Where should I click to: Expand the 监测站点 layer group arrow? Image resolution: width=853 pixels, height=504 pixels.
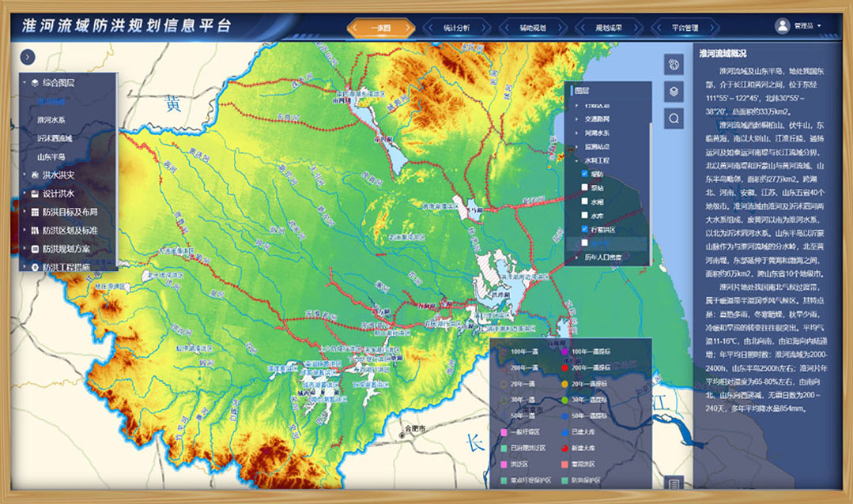(576, 147)
